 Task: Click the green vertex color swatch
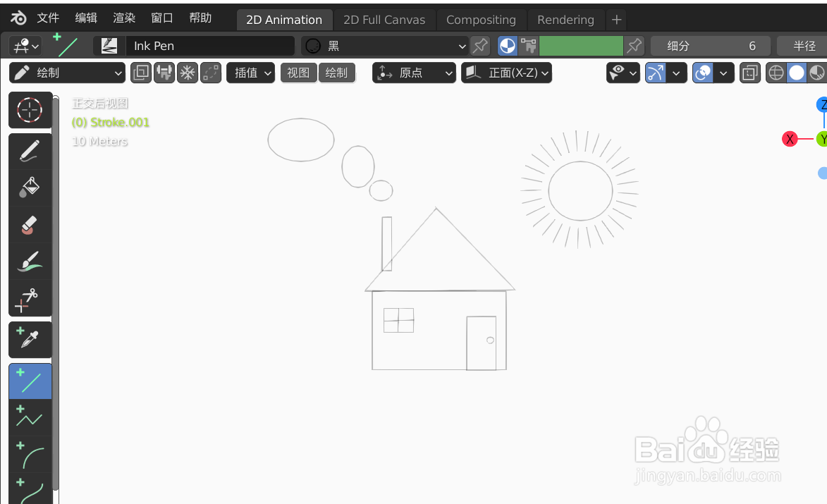coord(581,46)
